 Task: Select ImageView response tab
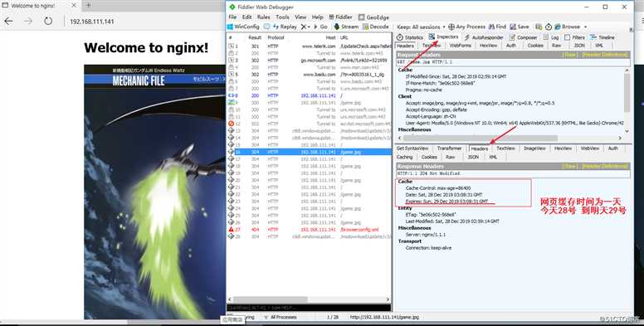(x=534, y=148)
